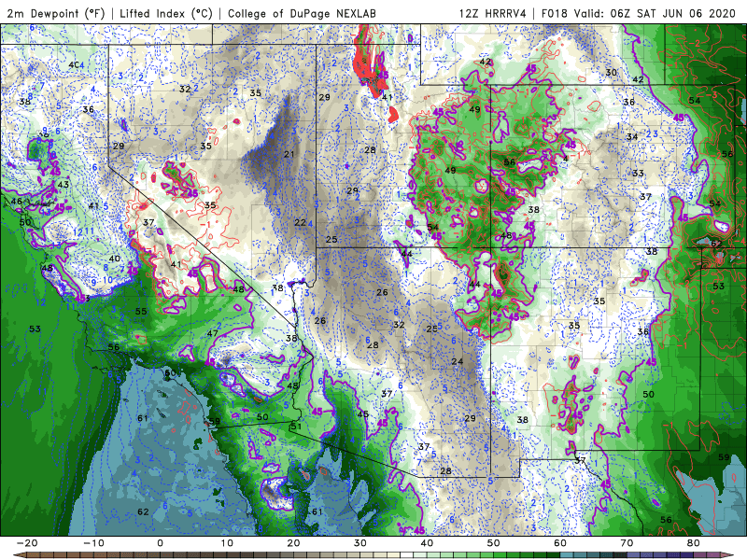Click the 40 label on the color scale

pyautogui.click(x=427, y=543)
